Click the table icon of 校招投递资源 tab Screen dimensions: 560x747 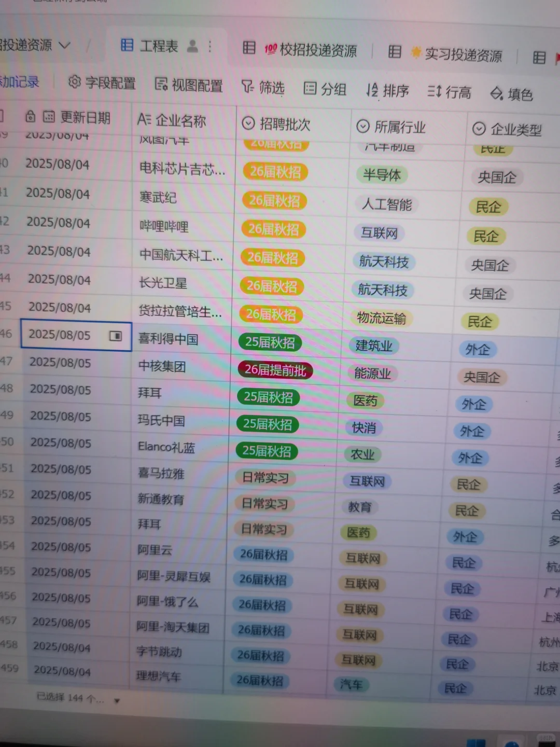(249, 48)
